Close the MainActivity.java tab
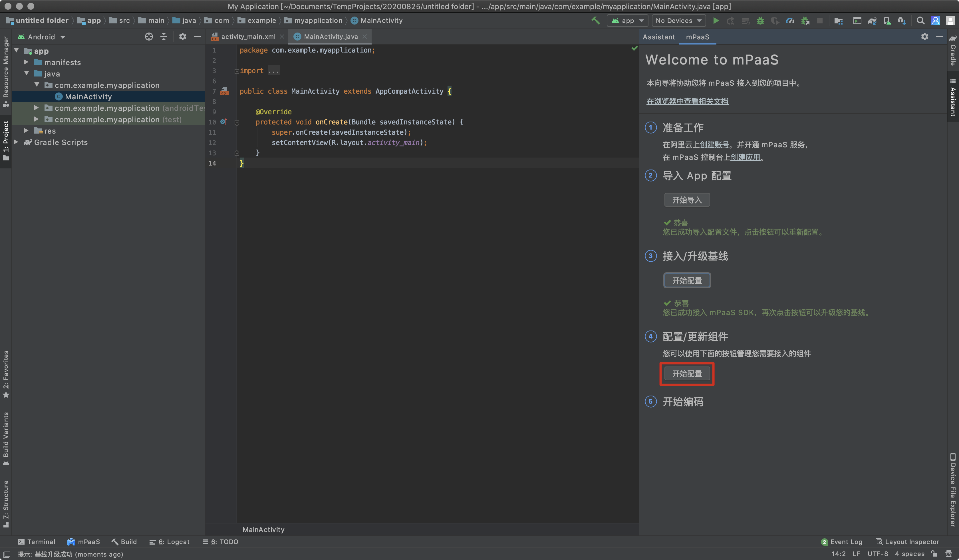 coord(364,37)
